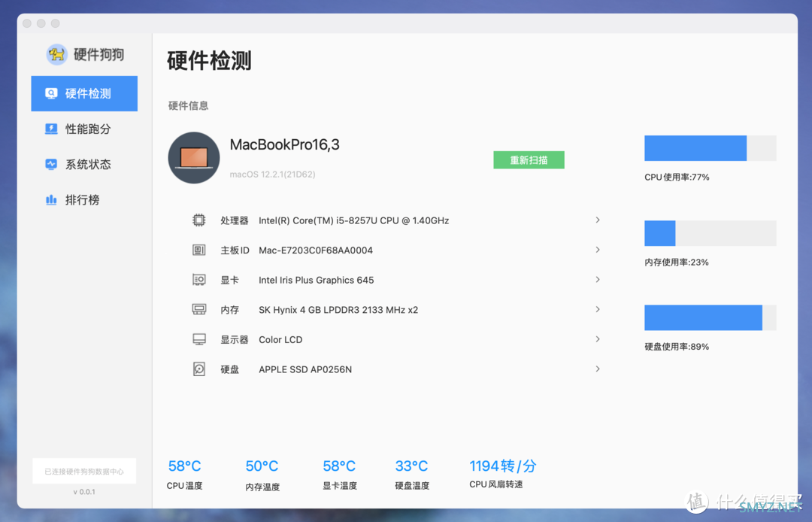The height and width of the screenshot is (522, 812).
Task: Expand the 主板ID row chevron
Action: click(598, 250)
